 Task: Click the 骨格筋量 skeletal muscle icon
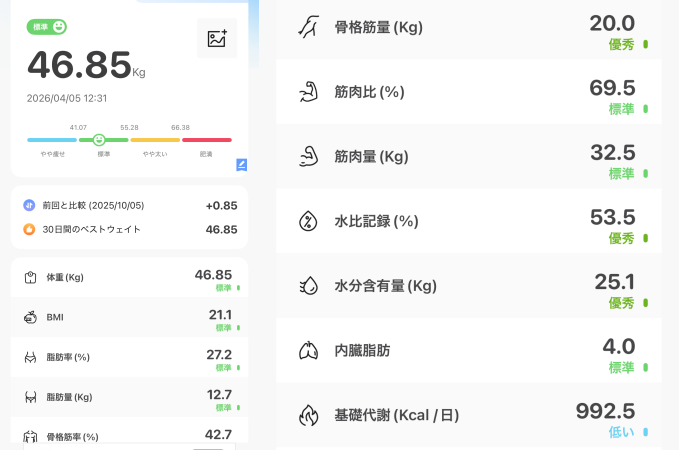point(307,27)
